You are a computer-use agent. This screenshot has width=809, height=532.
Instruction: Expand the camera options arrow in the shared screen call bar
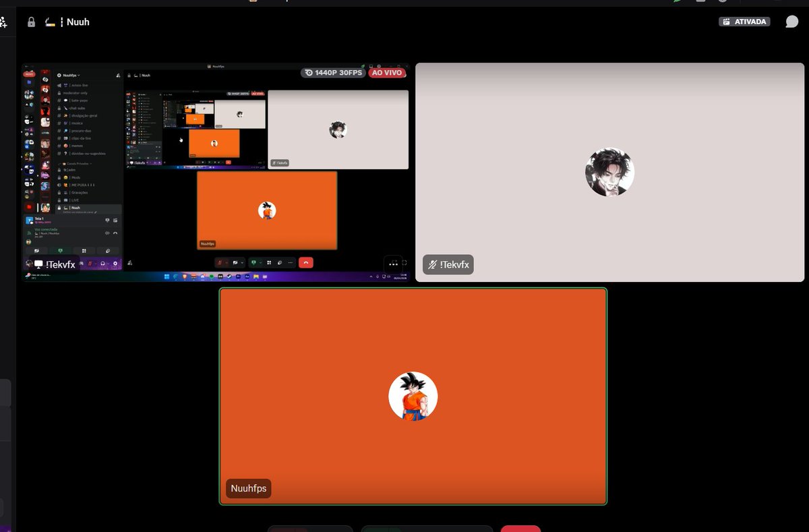coord(242,262)
